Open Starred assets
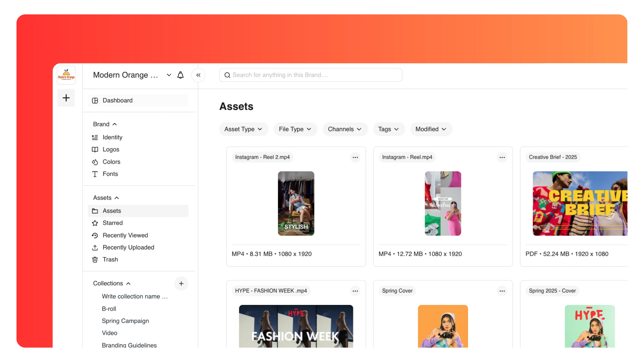Screen dimensions: 644x362 point(112,223)
